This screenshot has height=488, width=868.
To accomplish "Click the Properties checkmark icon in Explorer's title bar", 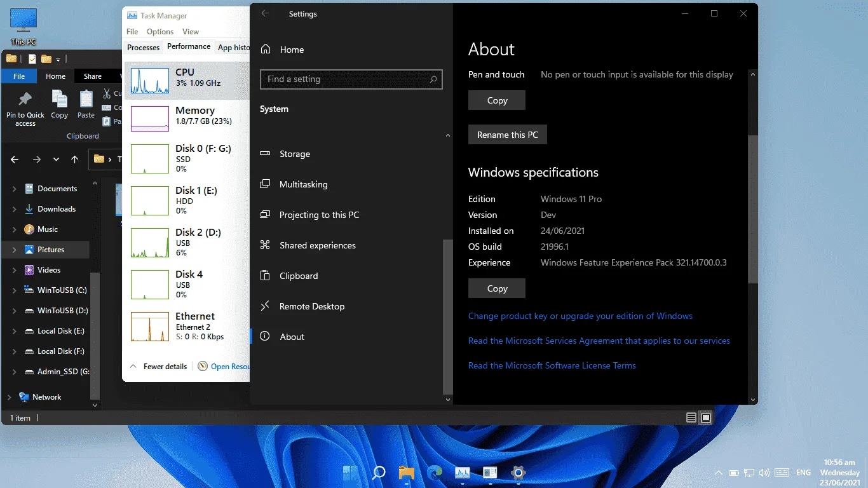I will 32,59.
